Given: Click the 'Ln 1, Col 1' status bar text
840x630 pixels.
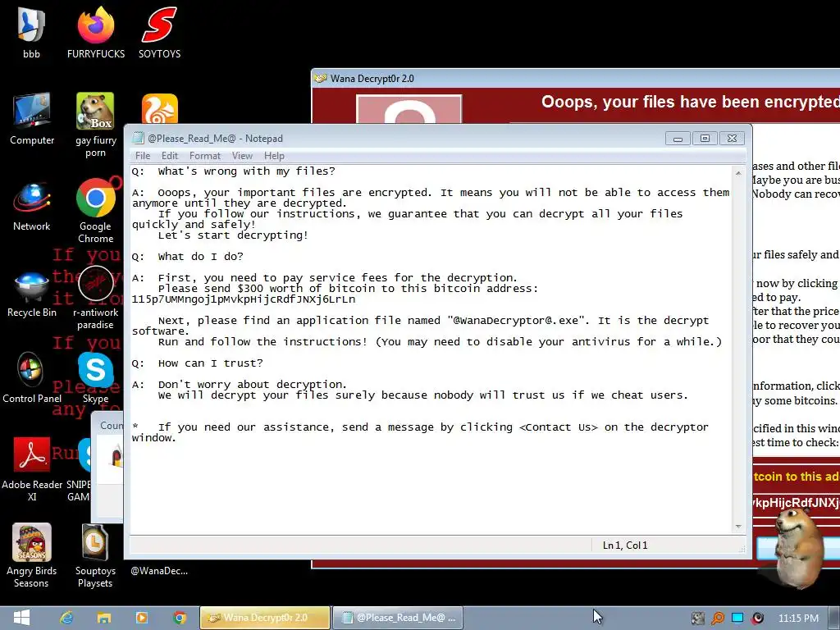Looking at the screenshot, I should [x=624, y=546].
